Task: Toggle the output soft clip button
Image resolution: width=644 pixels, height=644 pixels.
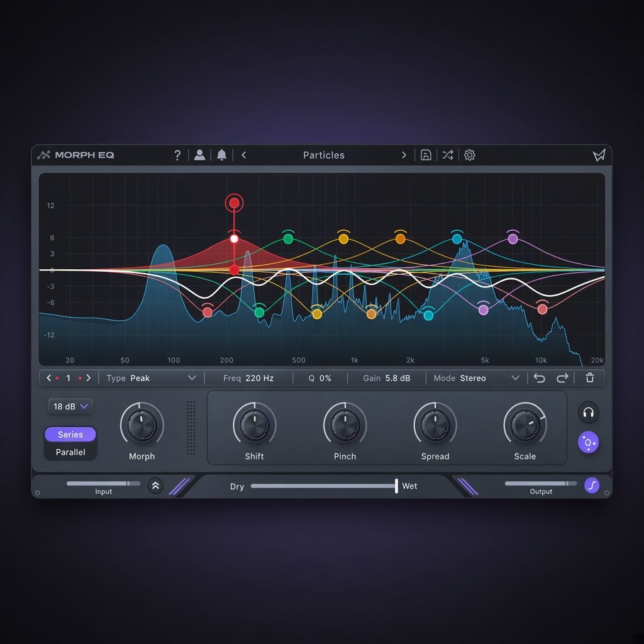Action: coord(592,486)
